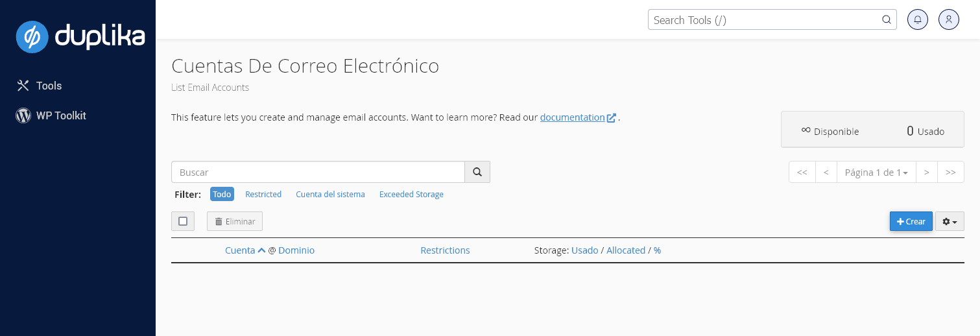Screen dimensions: 980x336
Task: Click the Duplika logo icon
Action: click(x=32, y=36)
